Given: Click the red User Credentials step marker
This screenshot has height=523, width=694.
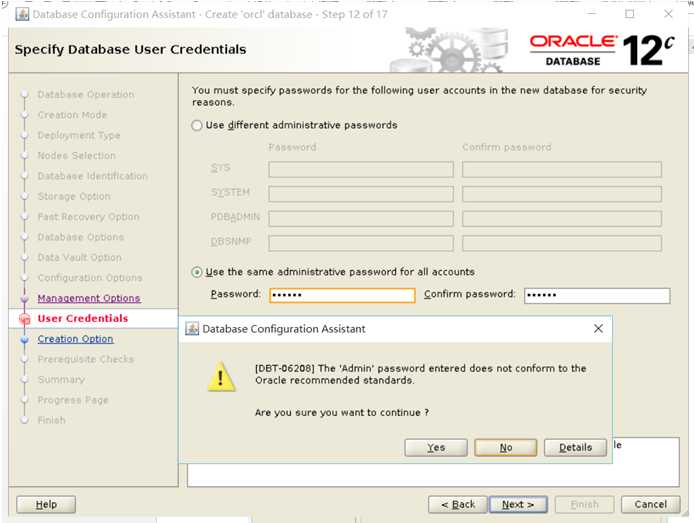Looking at the screenshot, I should 25,319.
